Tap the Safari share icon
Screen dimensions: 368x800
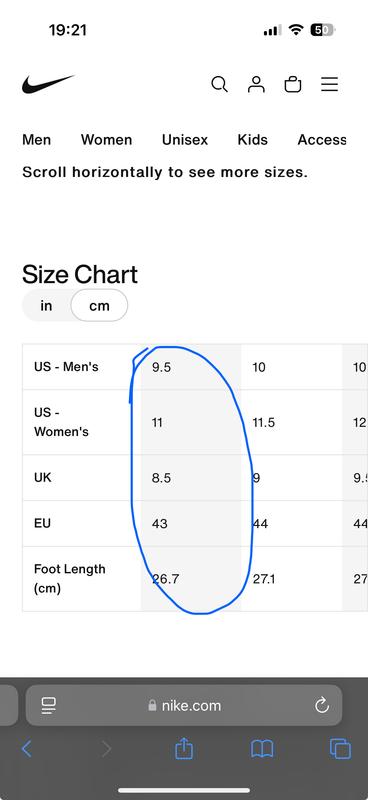tap(184, 749)
